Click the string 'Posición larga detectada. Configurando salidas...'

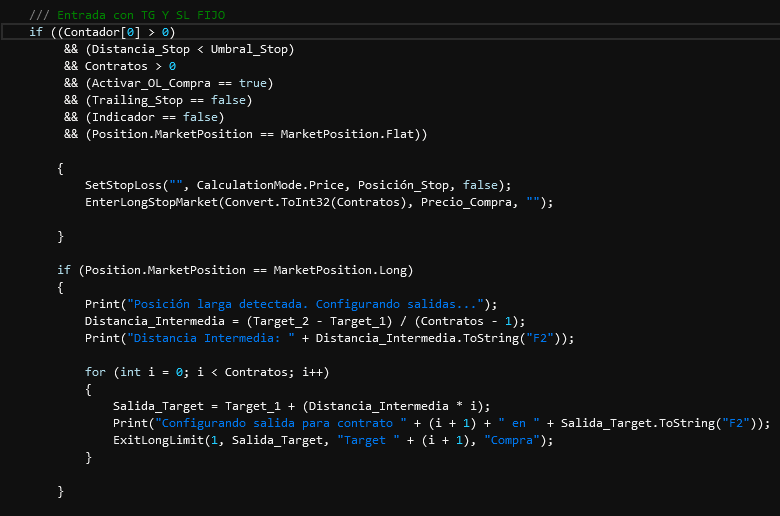[305, 304]
